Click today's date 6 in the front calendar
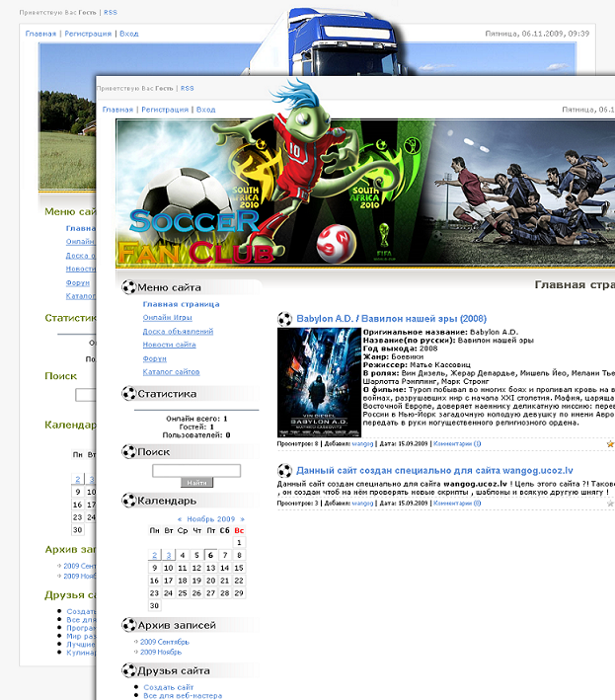The width and height of the screenshot is (615, 700). [210, 555]
